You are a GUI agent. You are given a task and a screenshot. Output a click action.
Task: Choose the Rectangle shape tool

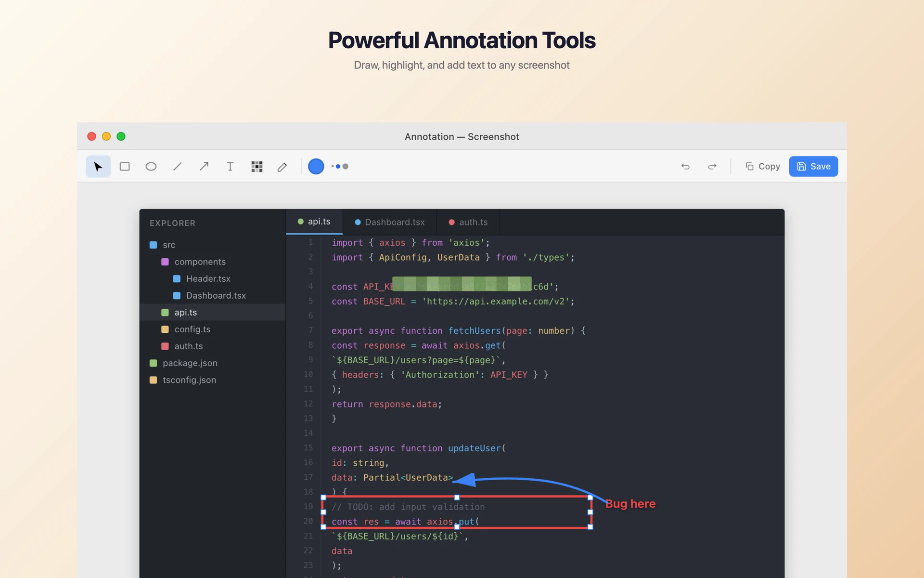[125, 167]
